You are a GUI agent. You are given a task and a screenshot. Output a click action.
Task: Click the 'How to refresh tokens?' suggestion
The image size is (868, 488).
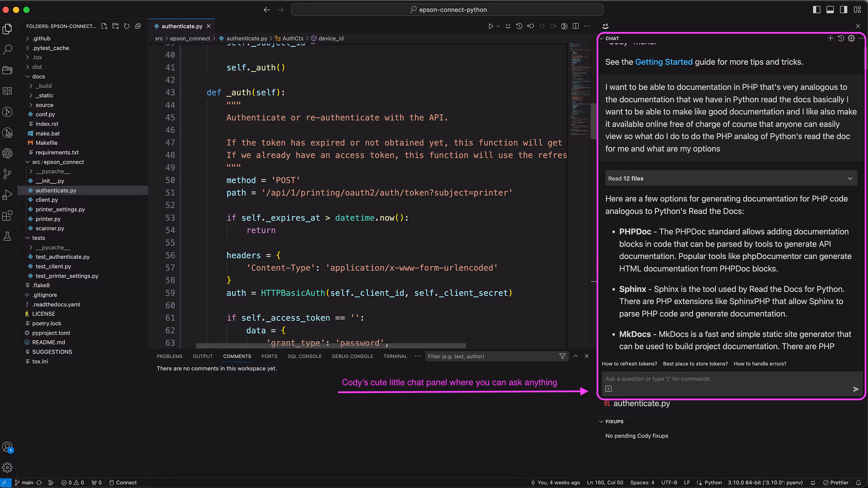point(629,364)
